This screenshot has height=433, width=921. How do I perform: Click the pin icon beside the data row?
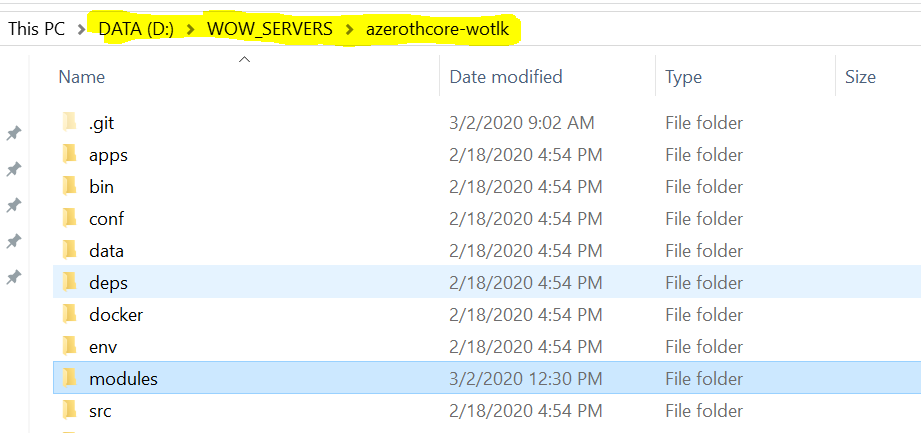click(14, 241)
